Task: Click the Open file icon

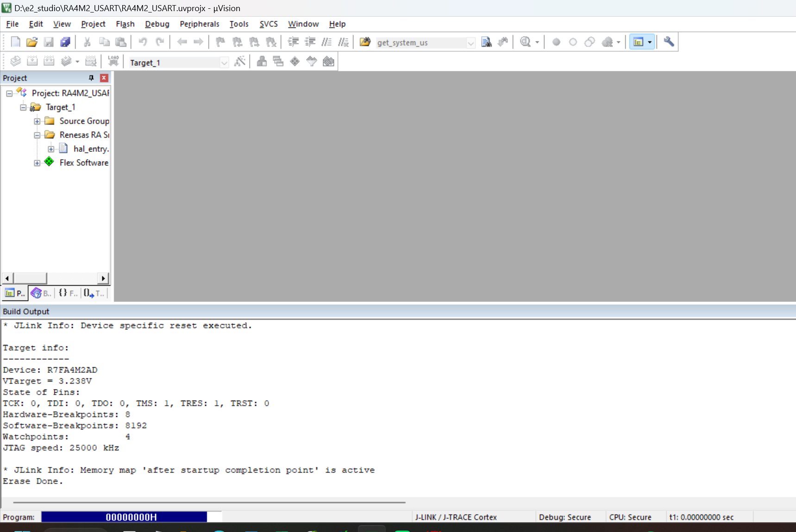Action: pyautogui.click(x=31, y=42)
